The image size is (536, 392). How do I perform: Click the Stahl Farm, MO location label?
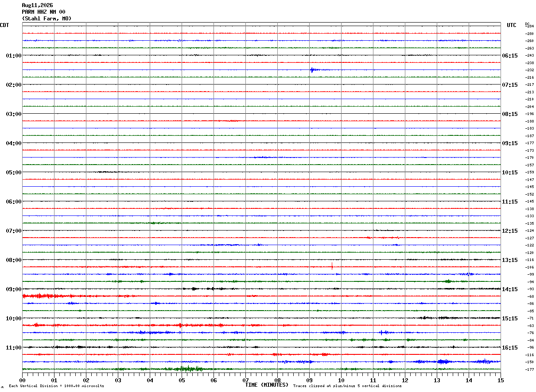[47, 19]
